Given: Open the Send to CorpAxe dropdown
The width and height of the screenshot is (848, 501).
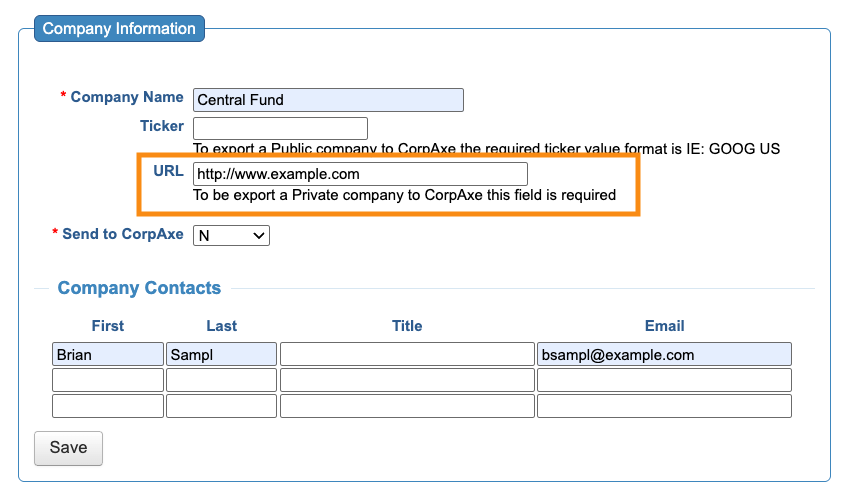Looking at the screenshot, I should [231, 235].
